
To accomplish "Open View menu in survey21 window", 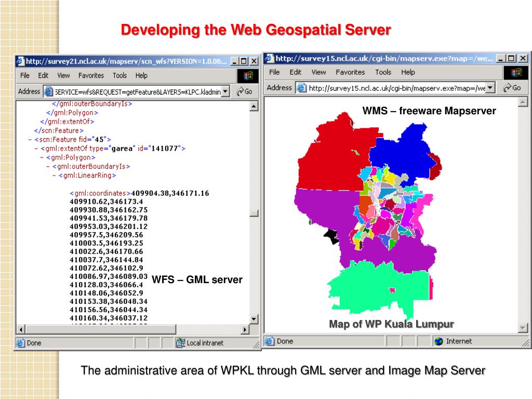I will [63, 75].
